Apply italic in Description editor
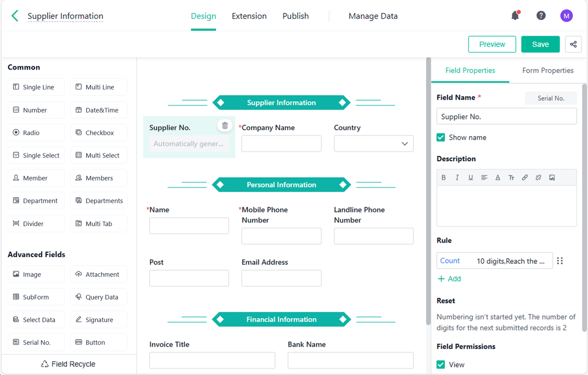The image size is (588, 375). (x=457, y=177)
